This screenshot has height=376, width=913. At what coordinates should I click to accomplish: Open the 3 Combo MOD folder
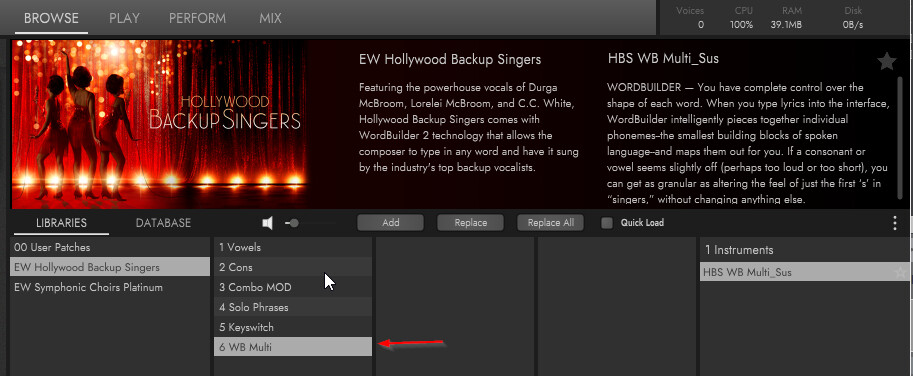(293, 288)
